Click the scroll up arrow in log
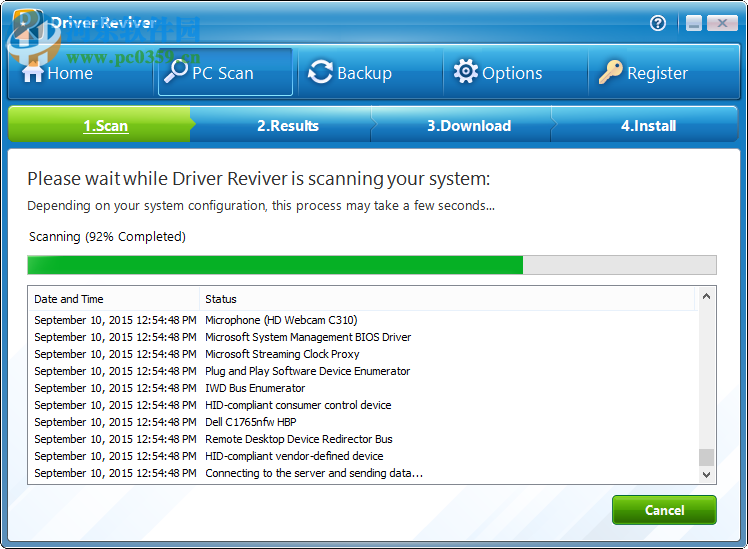The width and height of the screenshot is (748, 549). point(706,296)
